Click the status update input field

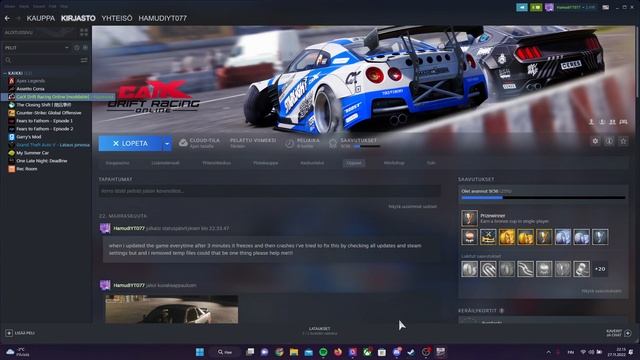(x=269, y=191)
